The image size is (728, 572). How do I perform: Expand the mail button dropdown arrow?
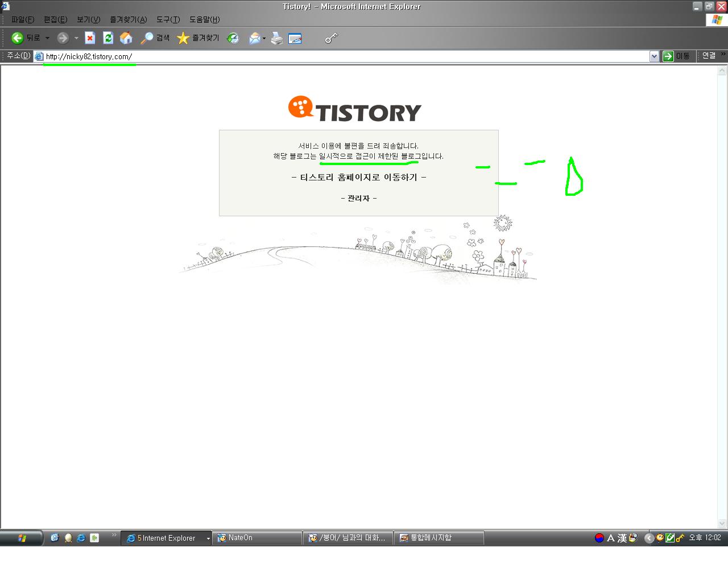(x=264, y=38)
